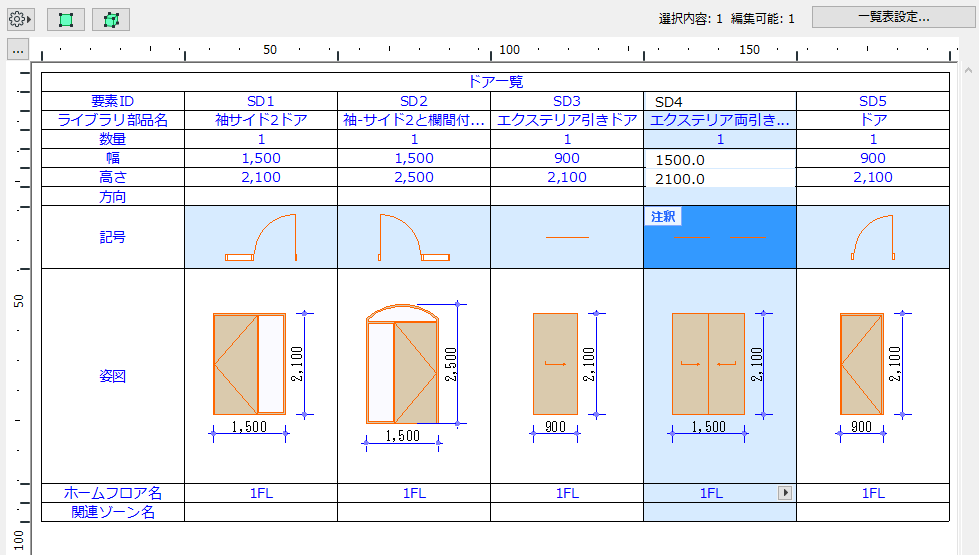Edit the SD4 element ID field

pyautogui.click(x=720, y=102)
